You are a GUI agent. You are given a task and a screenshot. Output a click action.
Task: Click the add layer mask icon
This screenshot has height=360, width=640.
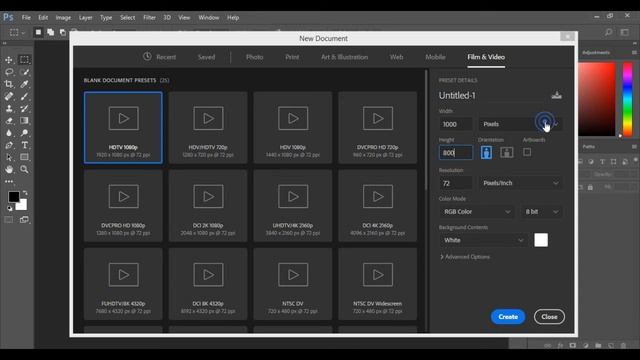click(573, 345)
